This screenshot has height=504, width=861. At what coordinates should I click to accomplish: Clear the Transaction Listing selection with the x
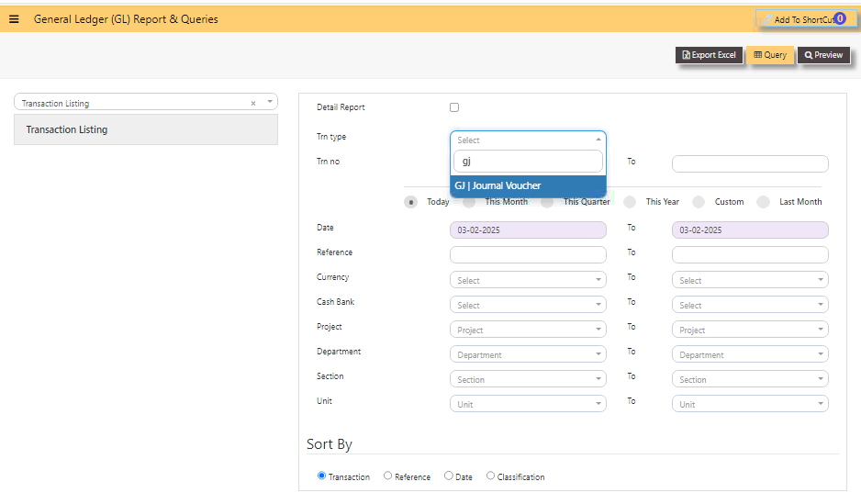[x=253, y=103]
